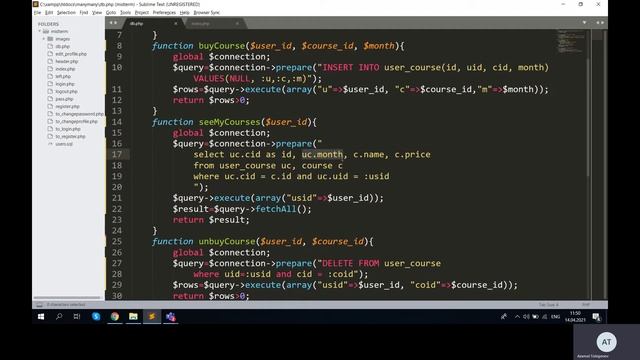Open db.php from the sidebar
This screenshot has height=360, width=640.
pyautogui.click(x=62, y=47)
